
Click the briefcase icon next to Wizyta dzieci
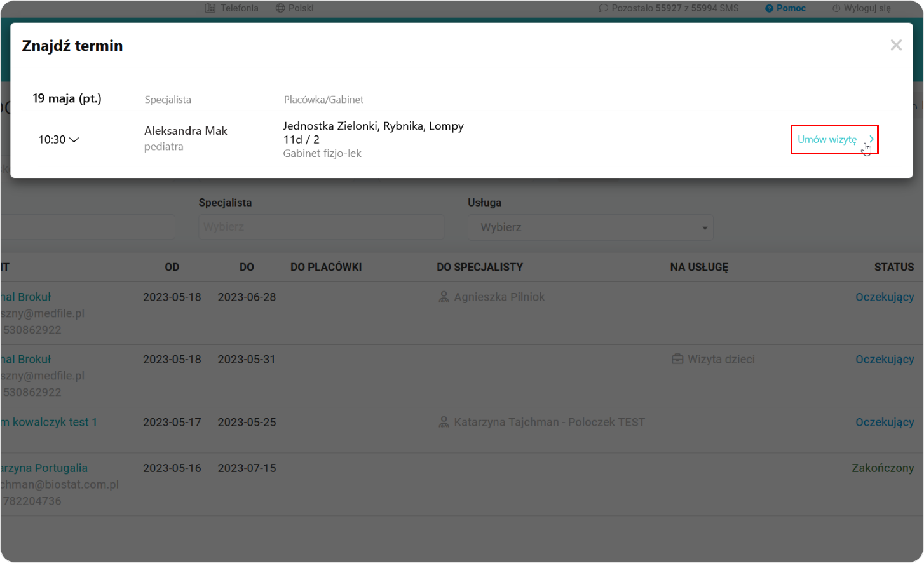pyautogui.click(x=677, y=359)
